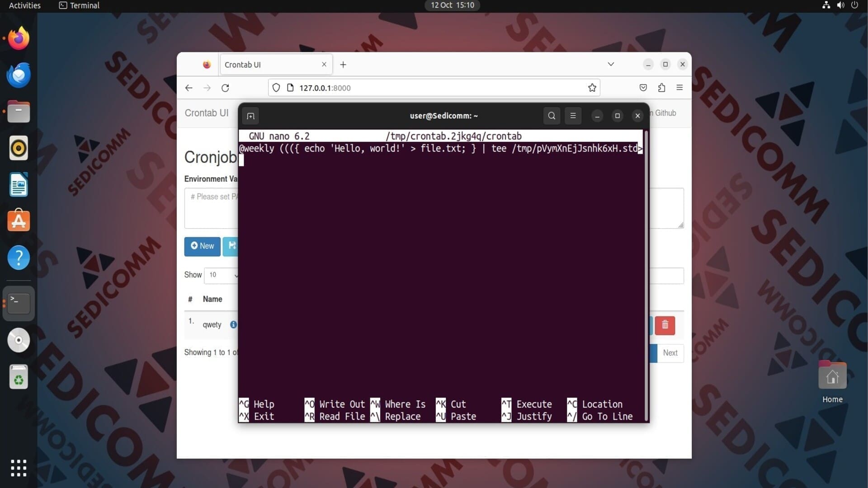Minimize the terminal window
Screen dimensions: 868x488
(x=597, y=116)
